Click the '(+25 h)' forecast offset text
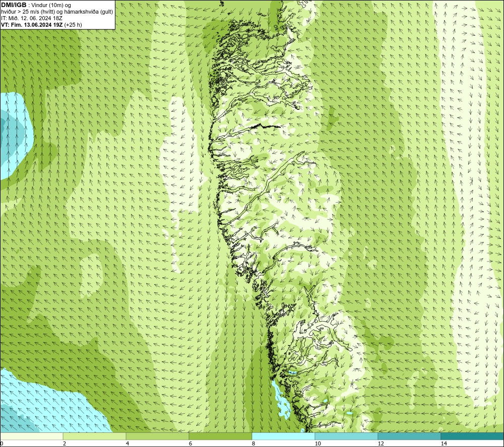This screenshot has width=504, height=447. click(x=73, y=25)
